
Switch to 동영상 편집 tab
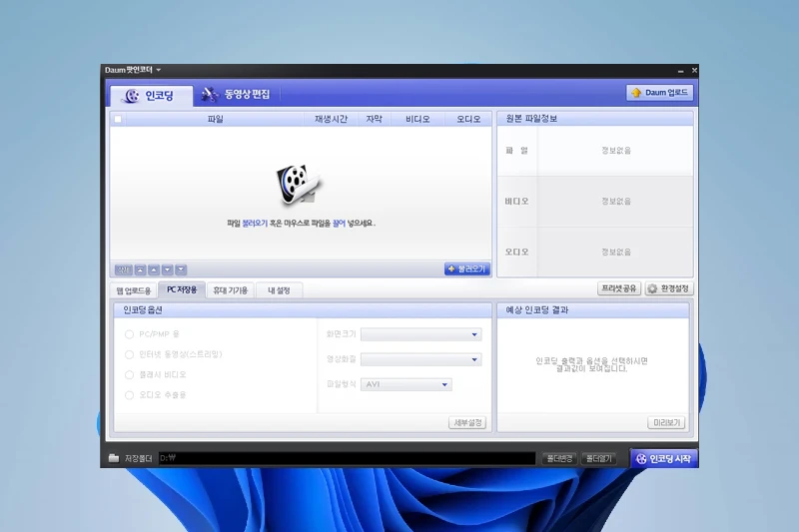236,94
